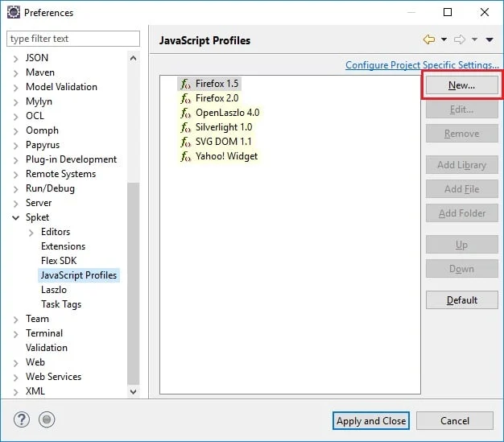Click the Silverlight 1.0 profile text
The width and height of the screenshot is (504, 442).
(224, 127)
